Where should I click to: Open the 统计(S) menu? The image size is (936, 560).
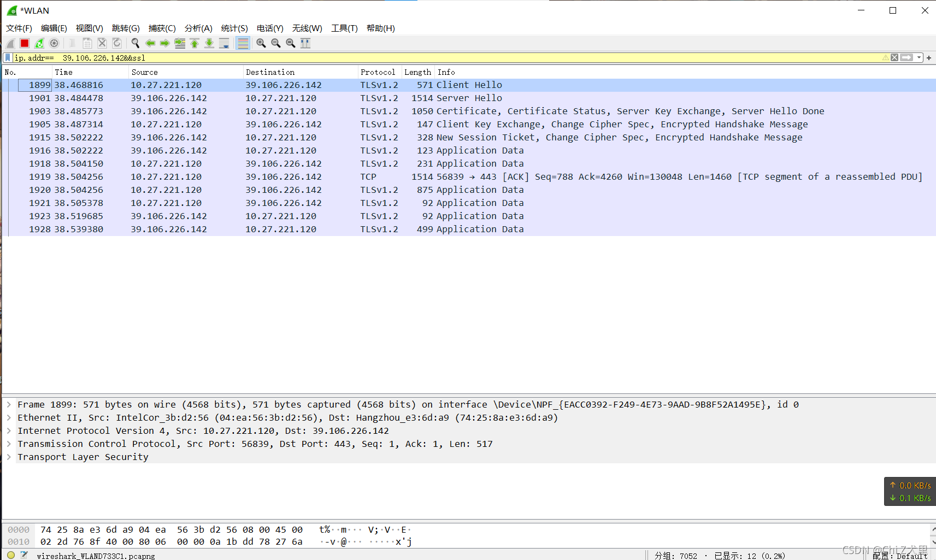pyautogui.click(x=234, y=28)
